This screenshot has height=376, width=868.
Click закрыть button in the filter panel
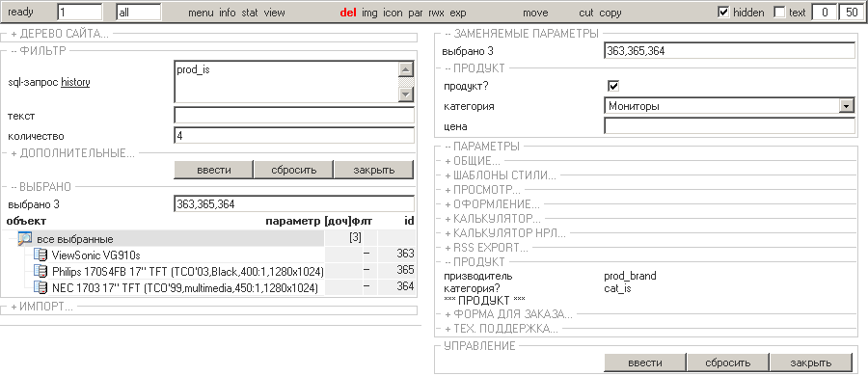(x=373, y=170)
